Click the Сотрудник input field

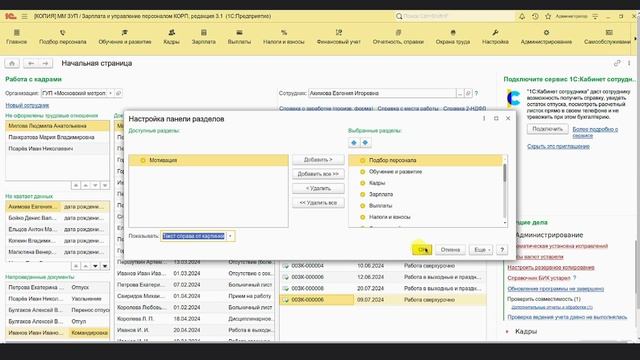tap(382, 93)
